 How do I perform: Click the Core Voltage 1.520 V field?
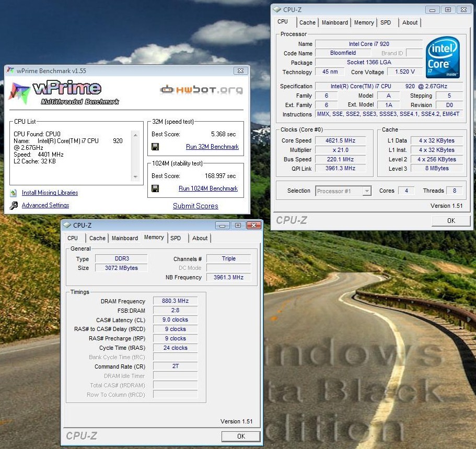coord(404,72)
